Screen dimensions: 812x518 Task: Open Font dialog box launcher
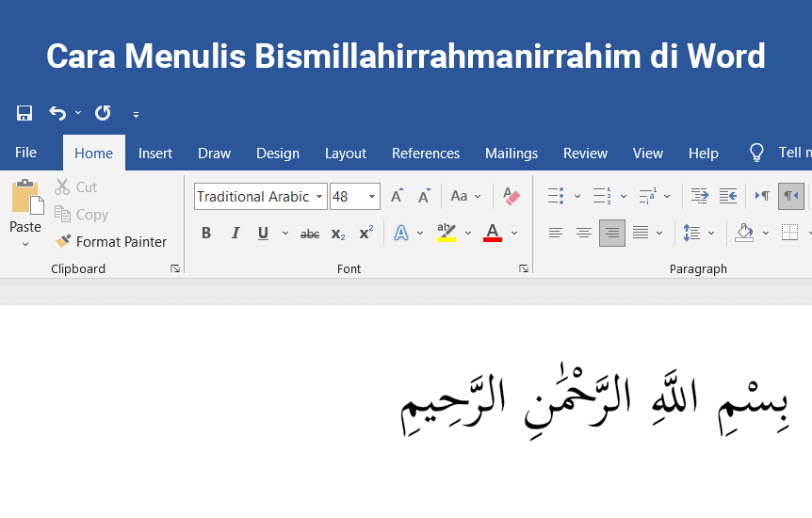point(524,268)
